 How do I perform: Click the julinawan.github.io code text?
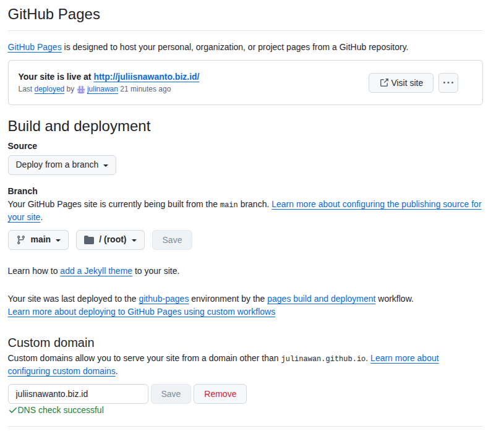coord(323,359)
